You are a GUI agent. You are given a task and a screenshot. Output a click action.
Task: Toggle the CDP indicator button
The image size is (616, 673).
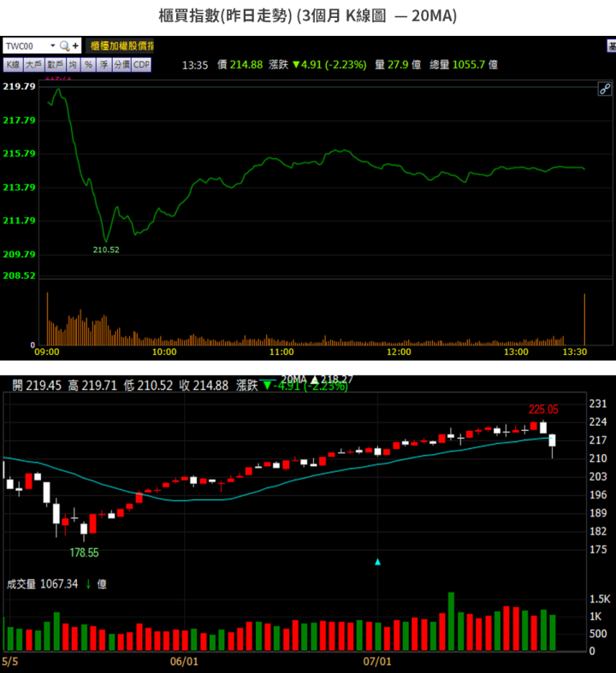pyautogui.click(x=141, y=65)
